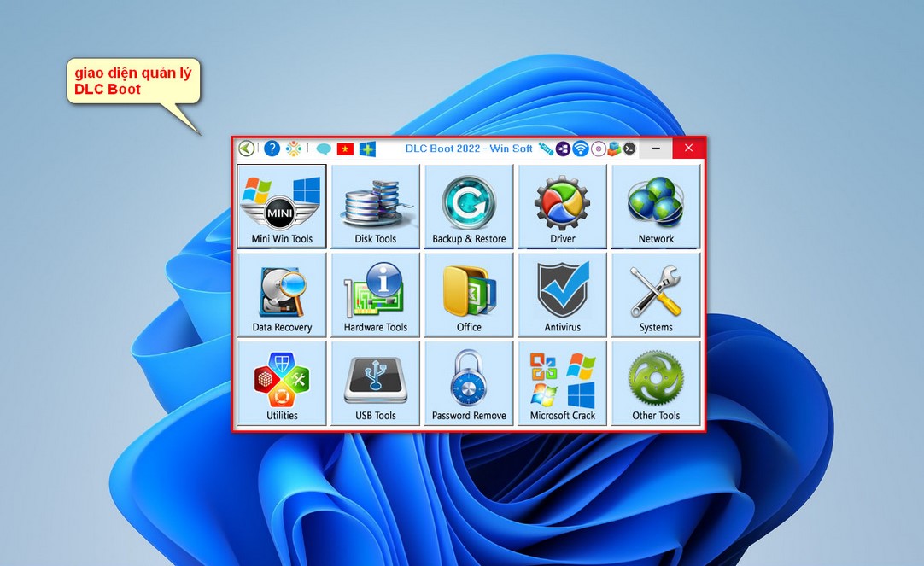
Task: Close the DLC Boot 2022 window
Action: pyautogui.click(x=688, y=148)
